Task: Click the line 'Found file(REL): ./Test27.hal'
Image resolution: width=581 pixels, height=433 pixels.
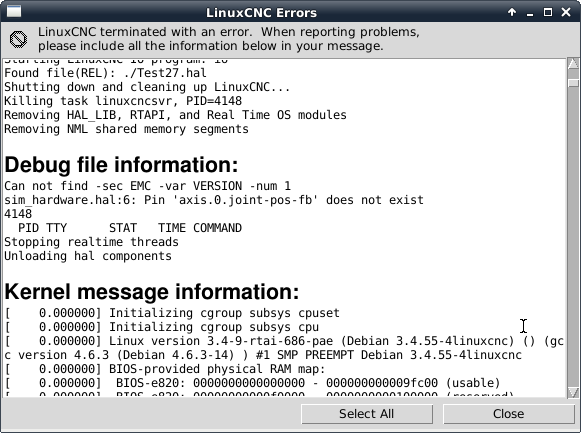Action: (106, 73)
